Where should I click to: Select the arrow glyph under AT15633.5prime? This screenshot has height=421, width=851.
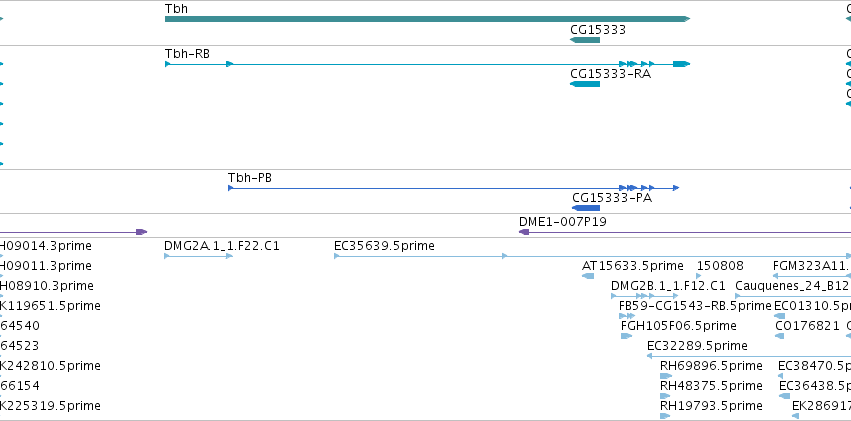click(588, 276)
